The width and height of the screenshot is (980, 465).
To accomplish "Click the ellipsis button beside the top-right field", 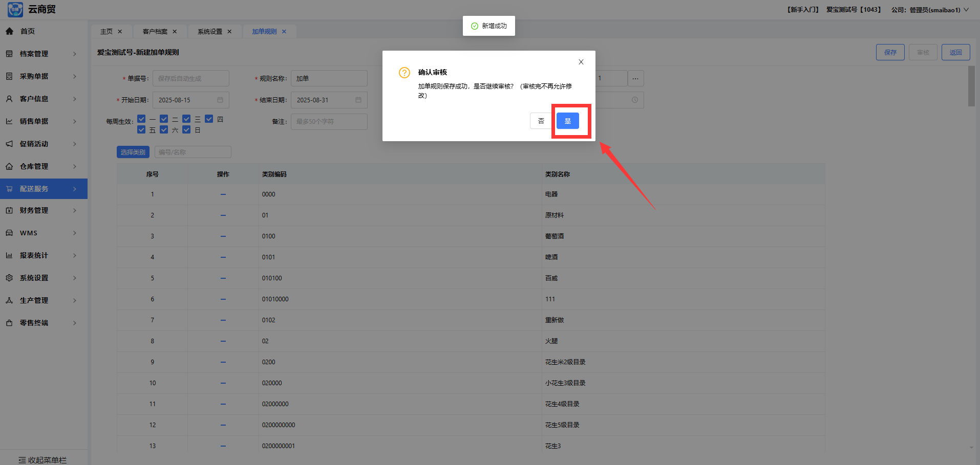I will pyautogui.click(x=635, y=78).
